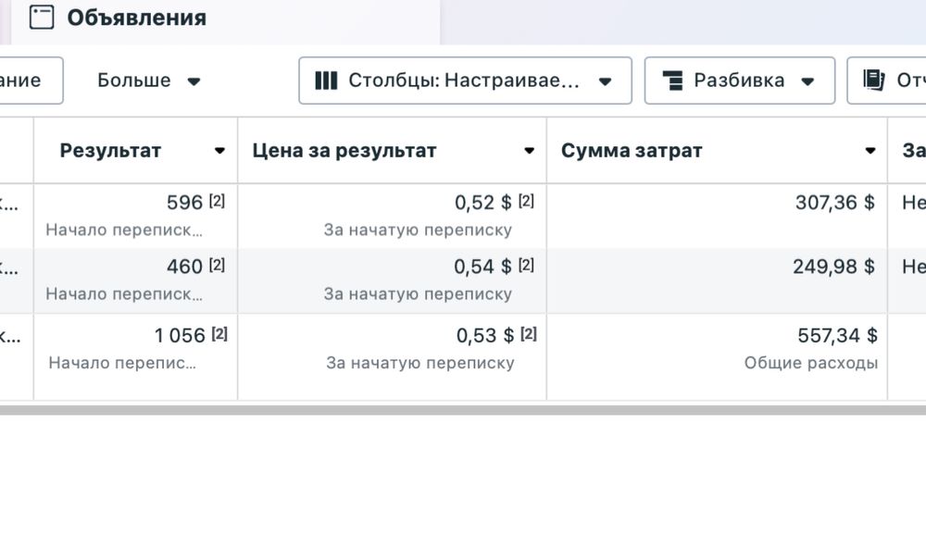Expand the Цена за результат column arrow
The width and height of the screenshot is (926, 560).
pyautogui.click(x=529, y=151)
